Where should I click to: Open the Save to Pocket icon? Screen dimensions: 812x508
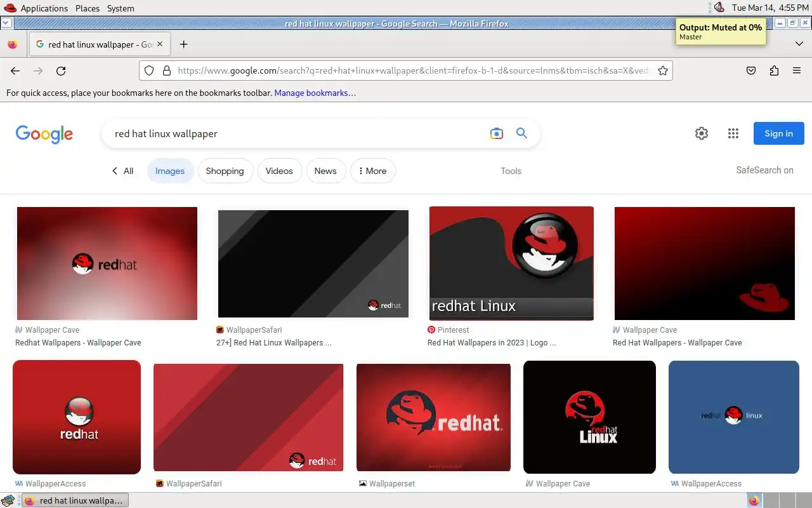pyautogui.click(x=751, y=71)
